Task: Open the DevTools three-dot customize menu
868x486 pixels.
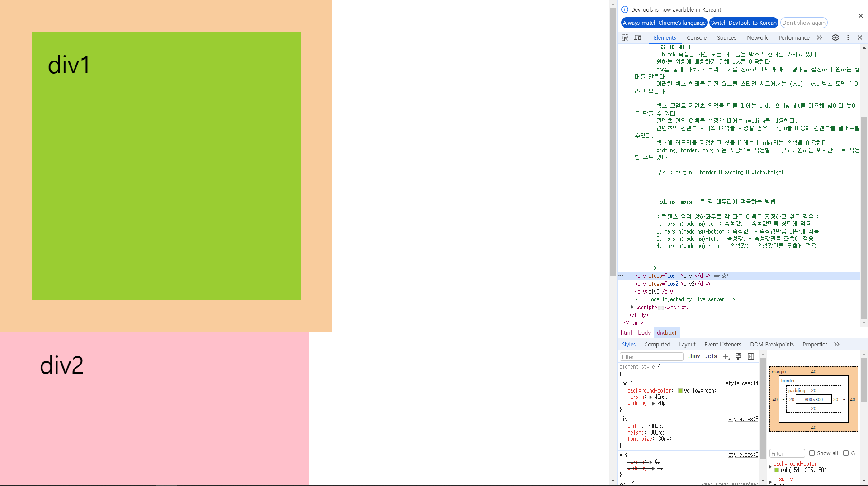Action: [848, 37]
